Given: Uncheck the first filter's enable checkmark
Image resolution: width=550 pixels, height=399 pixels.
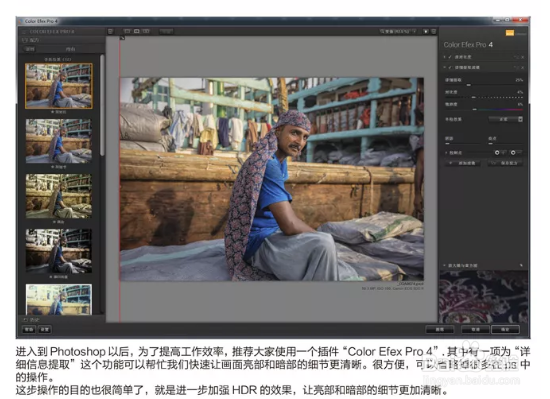Looking at the screenshot, I should (x=450, y=57).
